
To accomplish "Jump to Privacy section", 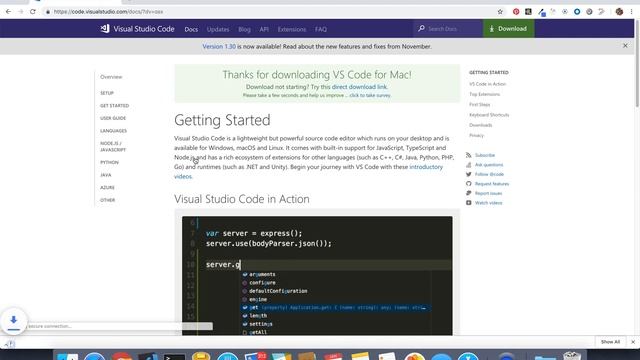I will click(476, 136).
